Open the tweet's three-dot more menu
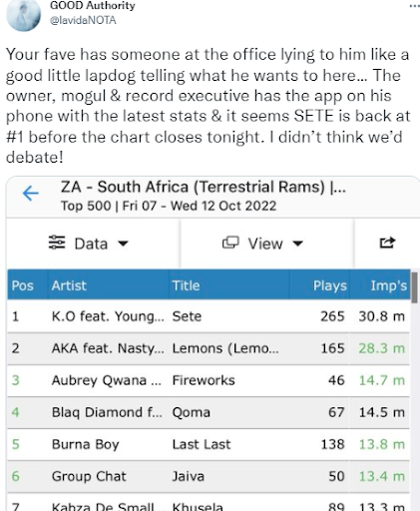 (x=414, y=6)
